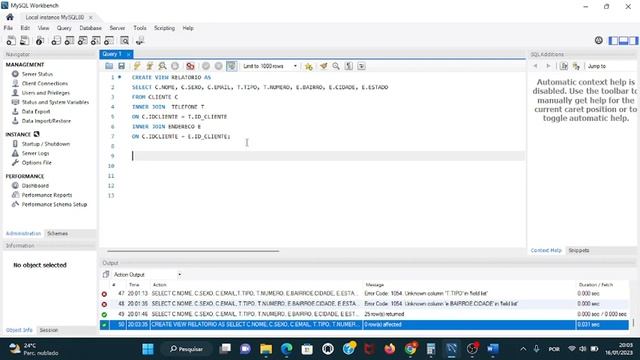The width and height of the screenshot is (640, 360).
Task: Toggle the left sidebar panel visibility
Action: click(613, 40)
